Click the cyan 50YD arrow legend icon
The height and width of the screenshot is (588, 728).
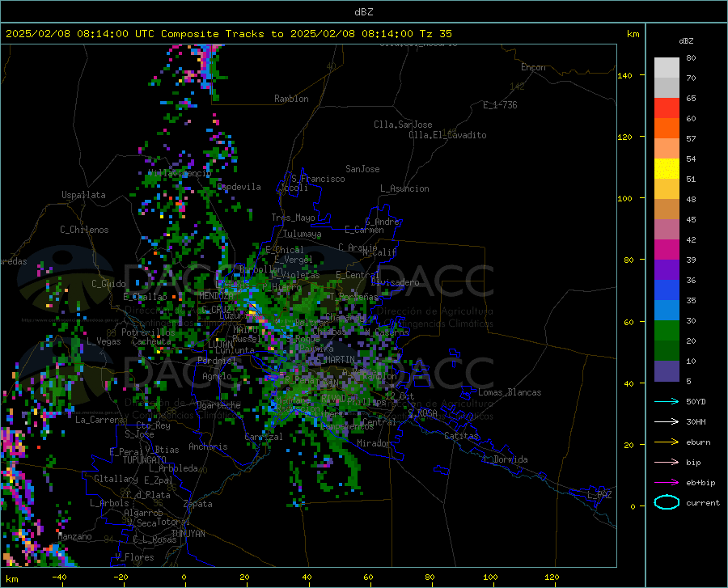pos(667,401)
